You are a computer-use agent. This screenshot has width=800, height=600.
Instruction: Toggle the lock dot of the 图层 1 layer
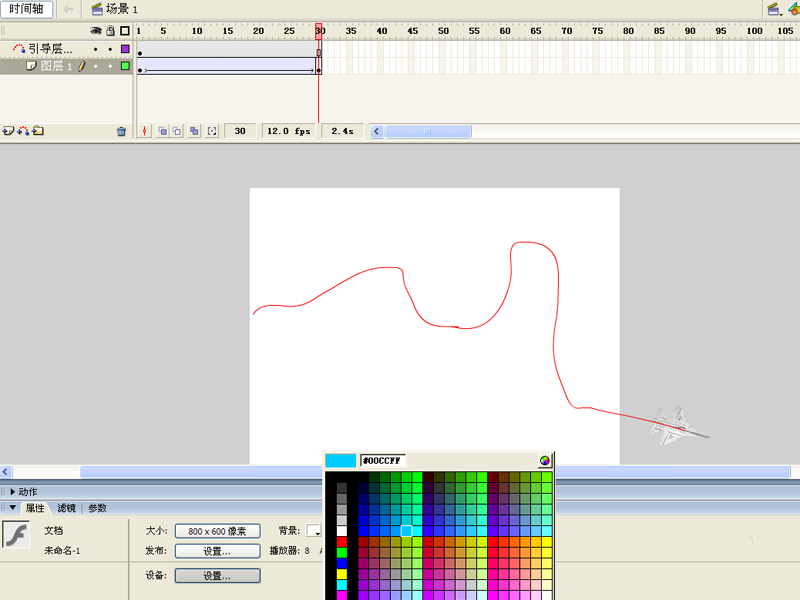110,66
